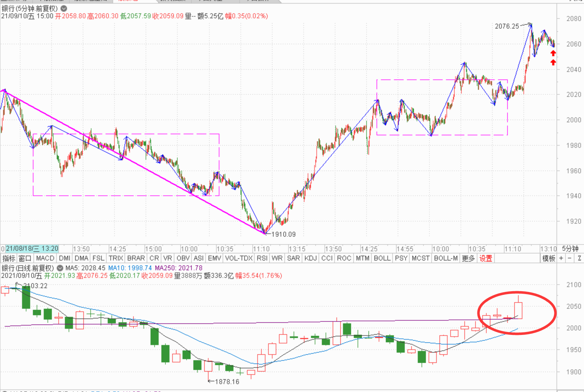Choose the BOLL indicator
The width and height of the screenshot is (584, 392).
click(382, 258)
